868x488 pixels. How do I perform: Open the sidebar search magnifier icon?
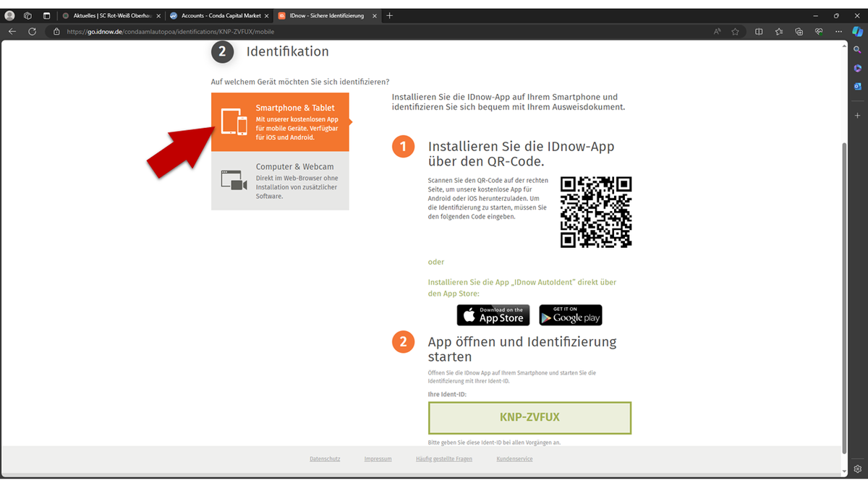pyautogui.click(x=857, y=50)
